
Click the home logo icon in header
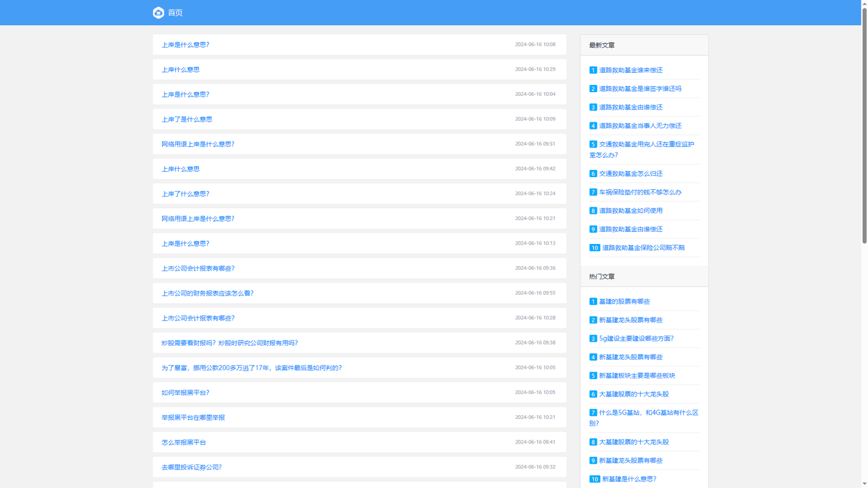pos(159,13)
